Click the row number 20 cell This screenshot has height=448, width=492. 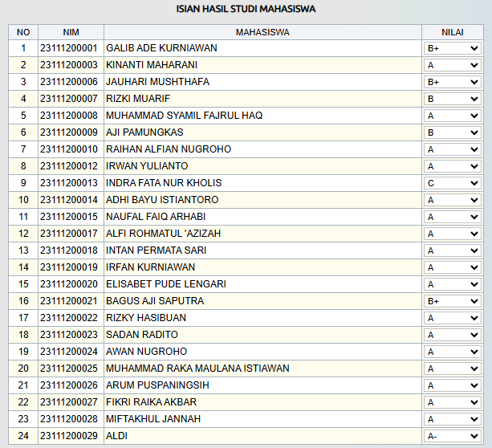click(x=23, y=369)
